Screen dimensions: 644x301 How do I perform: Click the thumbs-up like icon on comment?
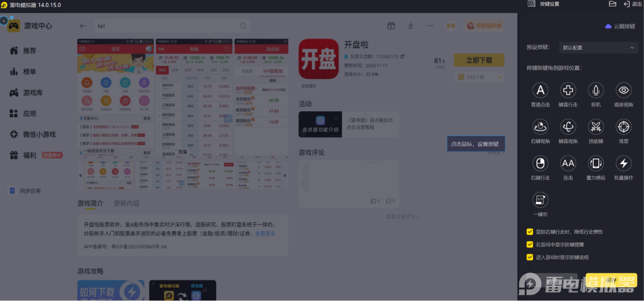pos(373,201)
